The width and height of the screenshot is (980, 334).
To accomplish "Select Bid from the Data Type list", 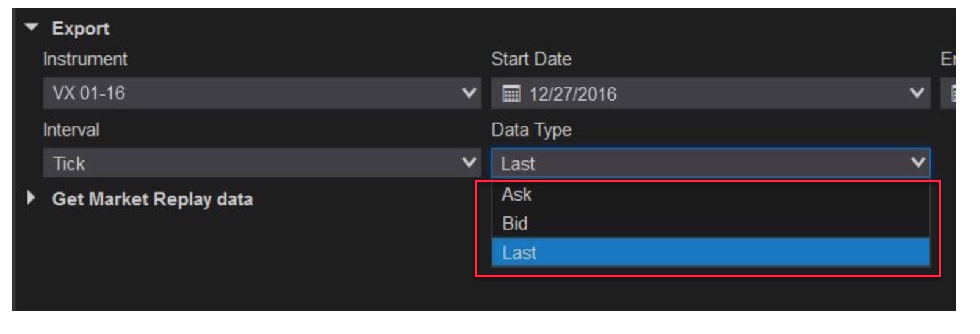I will [515, 224].
